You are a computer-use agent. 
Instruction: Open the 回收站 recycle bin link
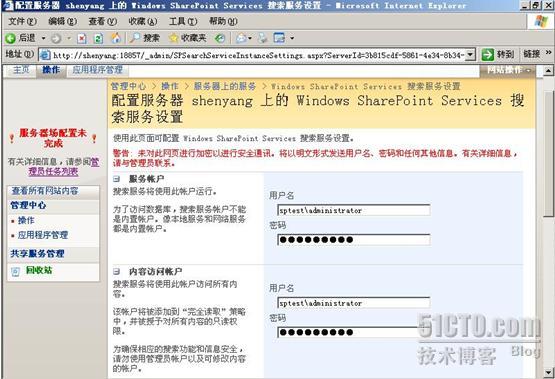tap(39, 270)
